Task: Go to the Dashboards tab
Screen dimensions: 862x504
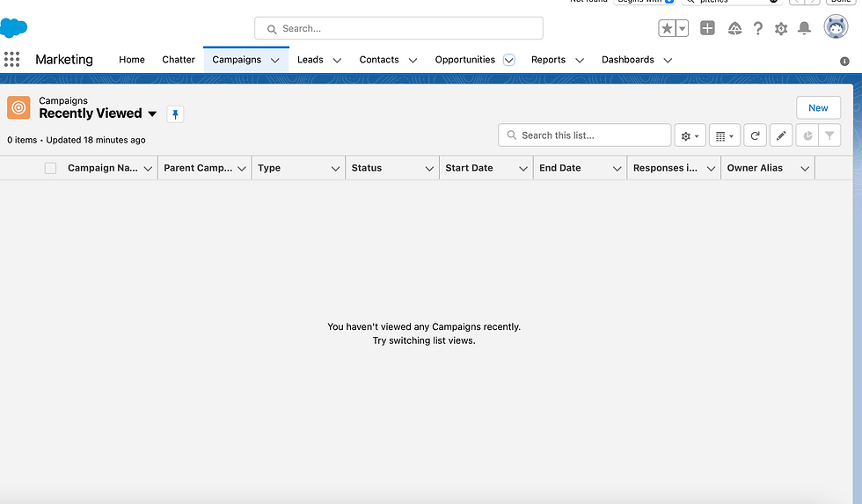Action: pyautogui.click(x=628, y=59)
